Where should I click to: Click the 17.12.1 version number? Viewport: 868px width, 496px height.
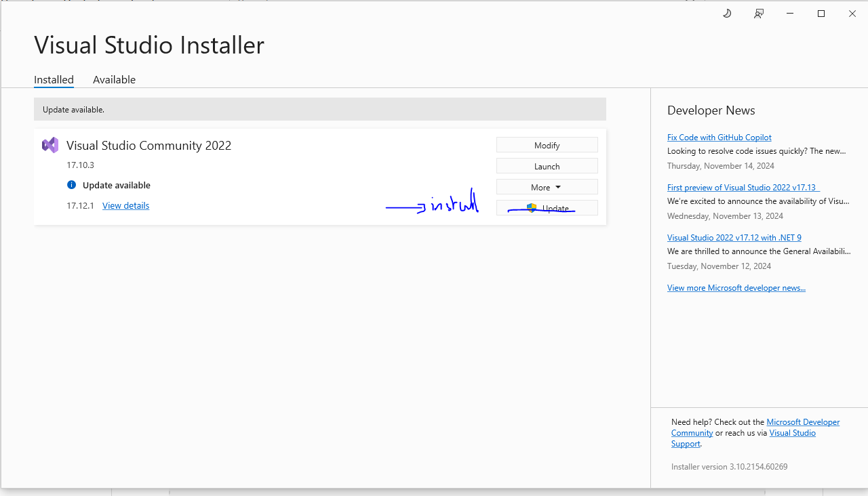click(80, 205)
